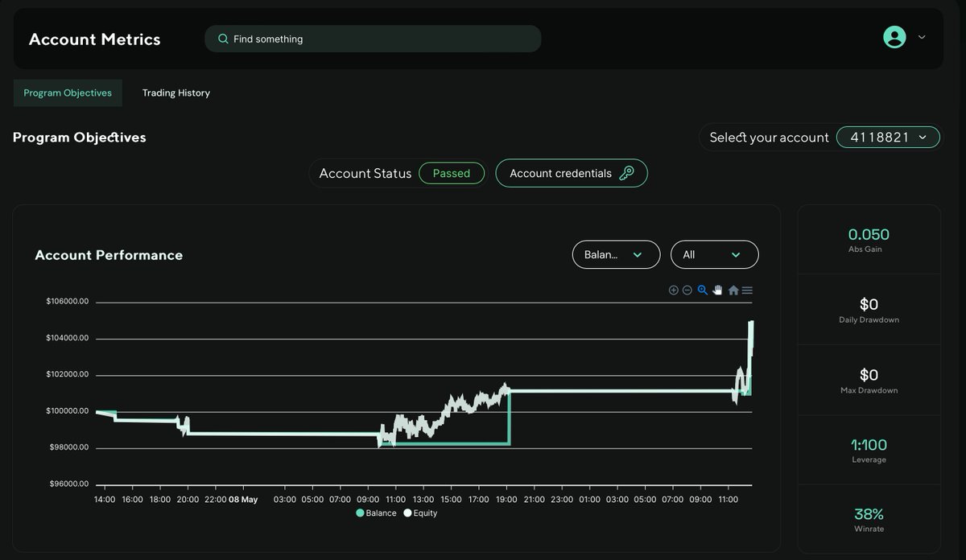Click the user profile avatar icon
966x560 pixels.
(894, 37)
